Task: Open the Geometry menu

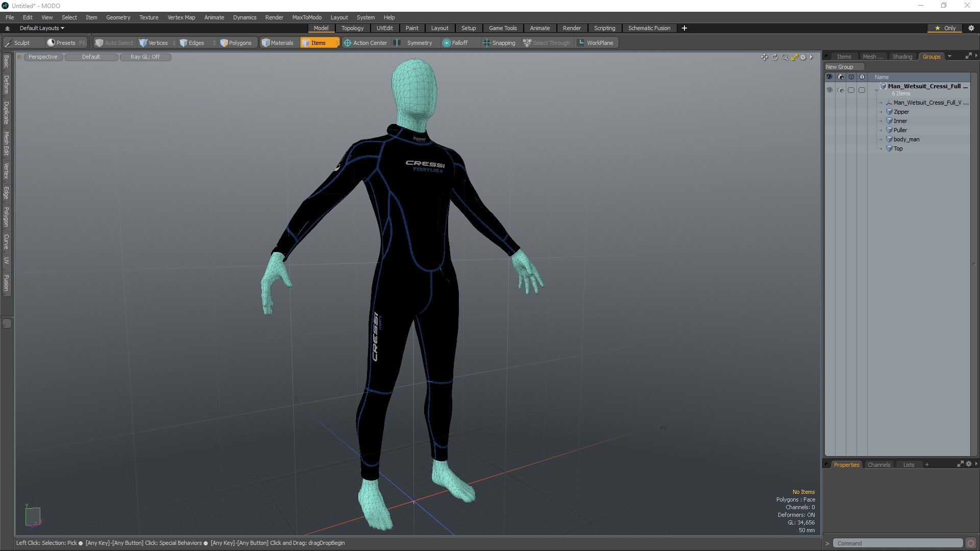Action: click(118, 17)
